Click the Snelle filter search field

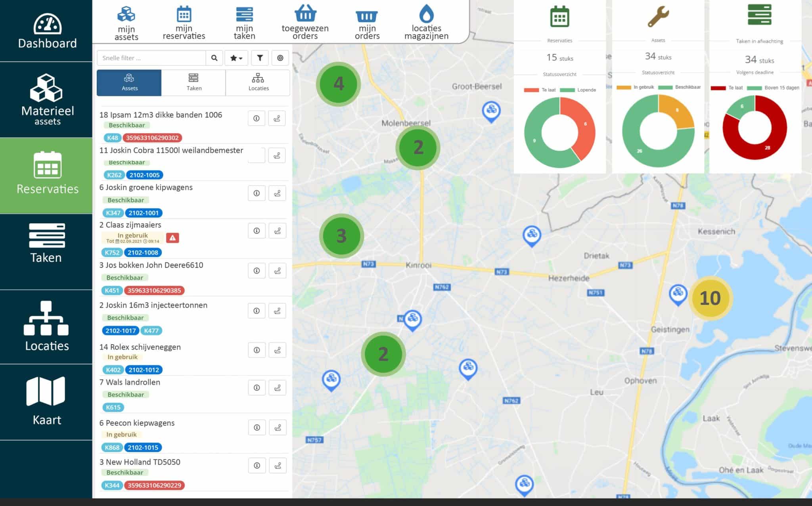tap(151, 58)
